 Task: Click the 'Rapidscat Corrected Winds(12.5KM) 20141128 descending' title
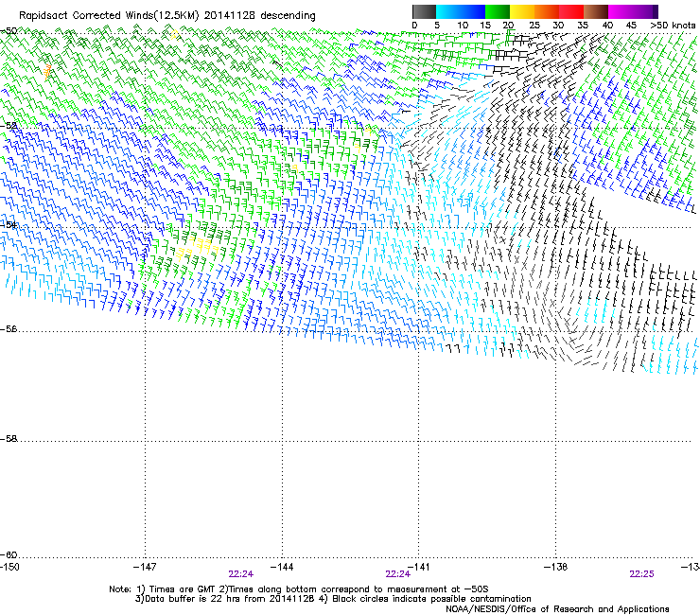tap(167, 16)
